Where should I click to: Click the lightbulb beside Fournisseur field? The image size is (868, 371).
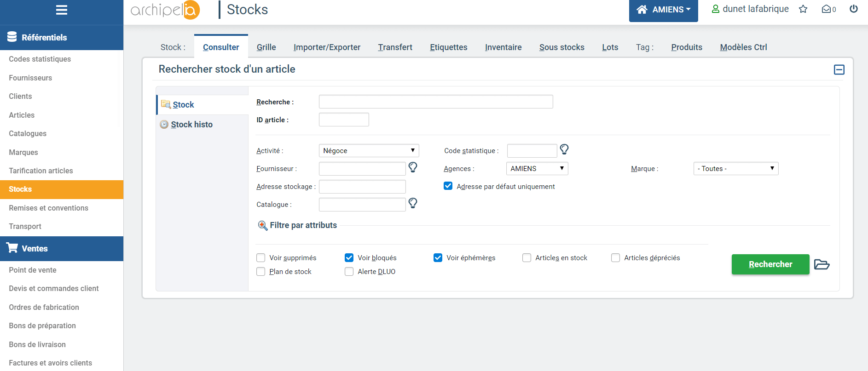coord(413,167)
